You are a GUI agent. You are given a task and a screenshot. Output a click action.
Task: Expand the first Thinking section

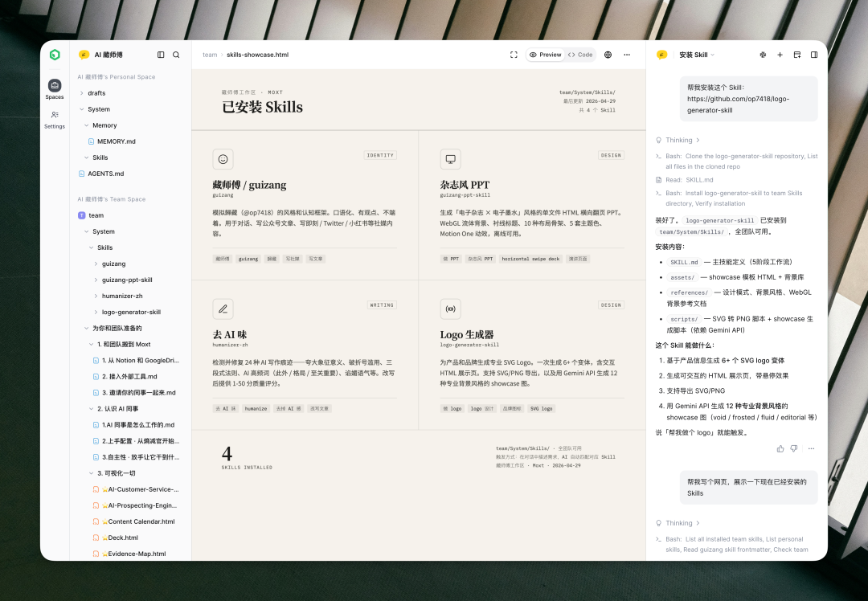(679, 140)
